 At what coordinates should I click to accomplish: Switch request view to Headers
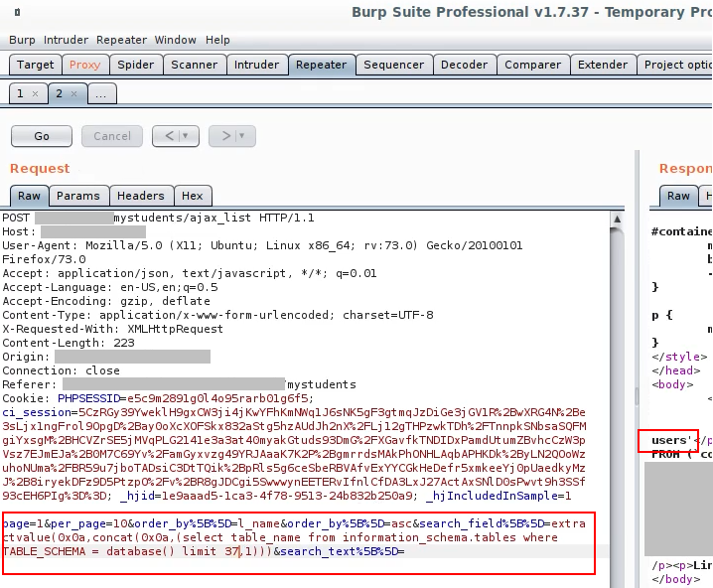click(x=140, y=196)
